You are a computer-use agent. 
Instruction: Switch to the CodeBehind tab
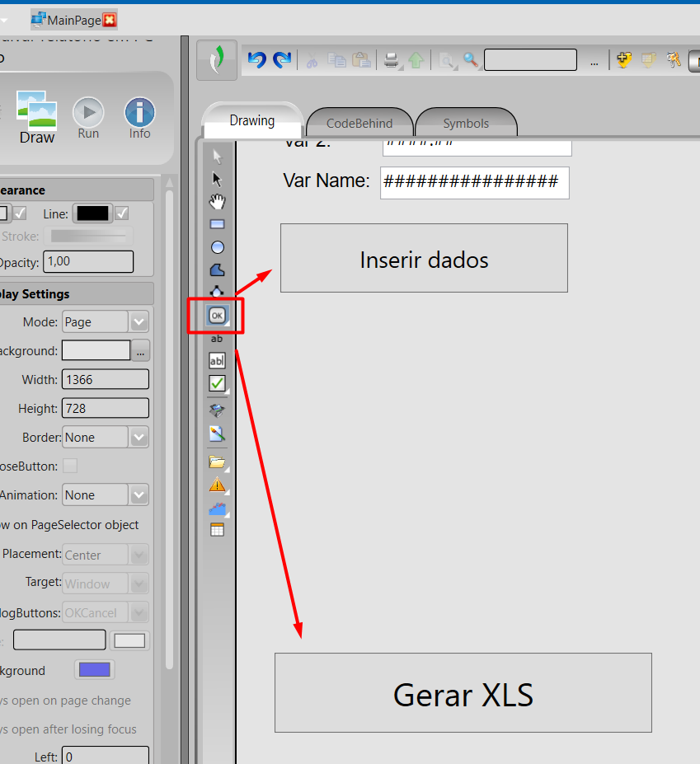[x=359, y=124]
